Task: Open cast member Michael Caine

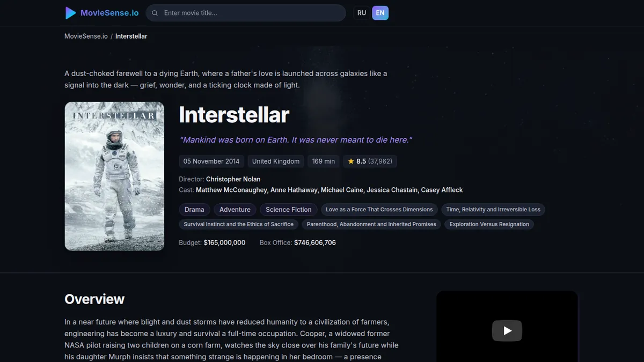Action: click(342, 190)
